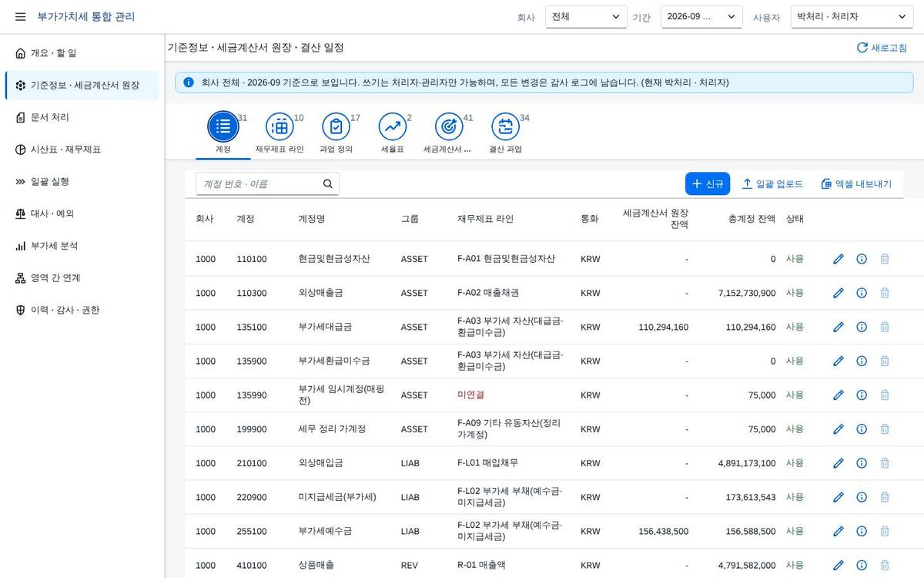
Task: Select 기준정보 · 세금계산서 원장 sidebar item
Action: click(x=82, y=86)
